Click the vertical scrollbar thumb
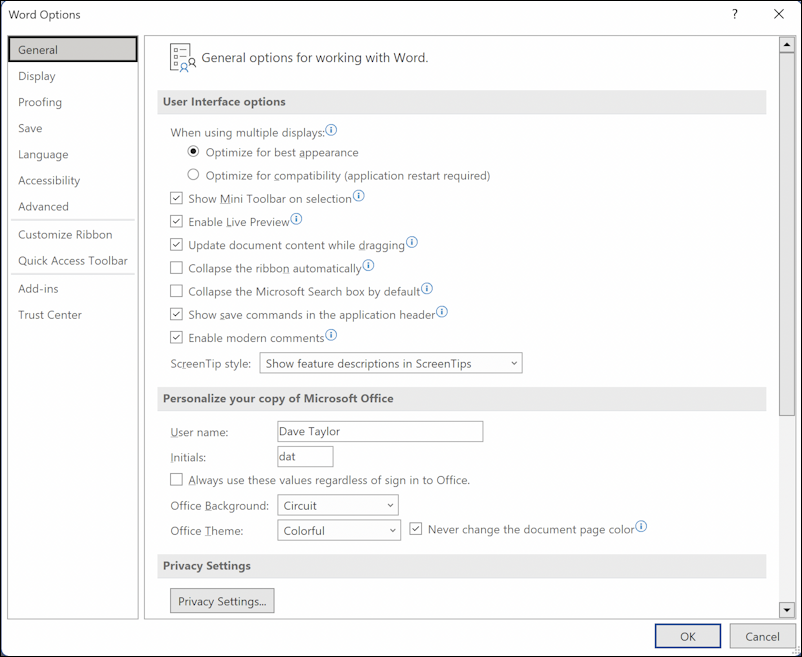 tap(786, 234)
